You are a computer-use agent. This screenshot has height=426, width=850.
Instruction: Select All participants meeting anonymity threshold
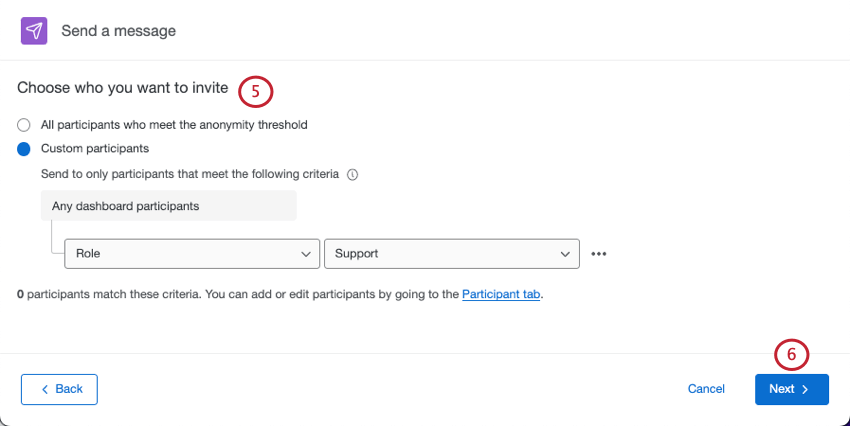pos(24,125)
